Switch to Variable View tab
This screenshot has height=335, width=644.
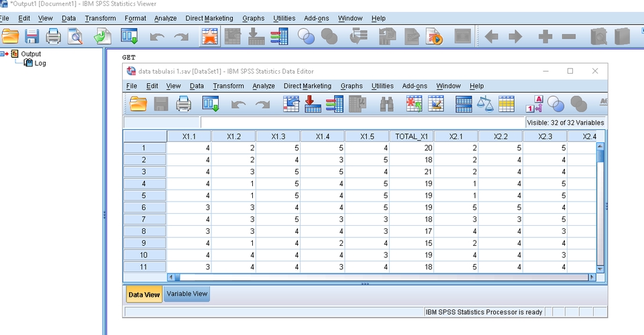[x=187, y=293]
